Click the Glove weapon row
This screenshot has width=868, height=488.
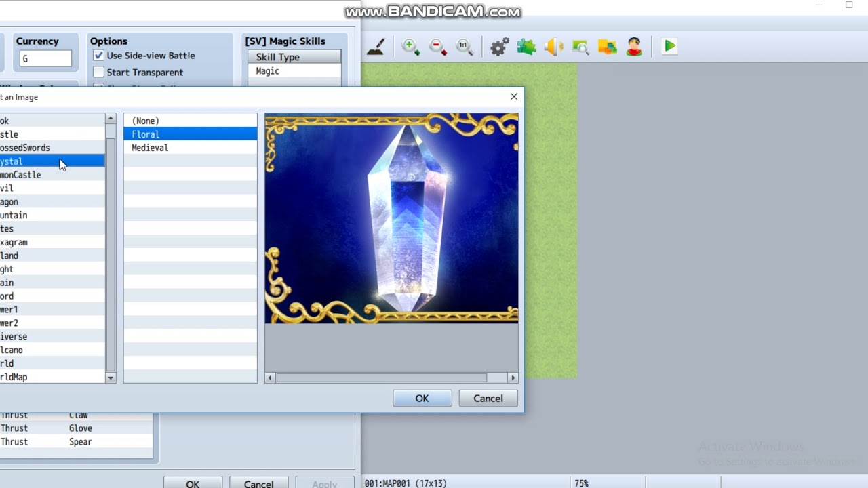[x=76, y=428]
